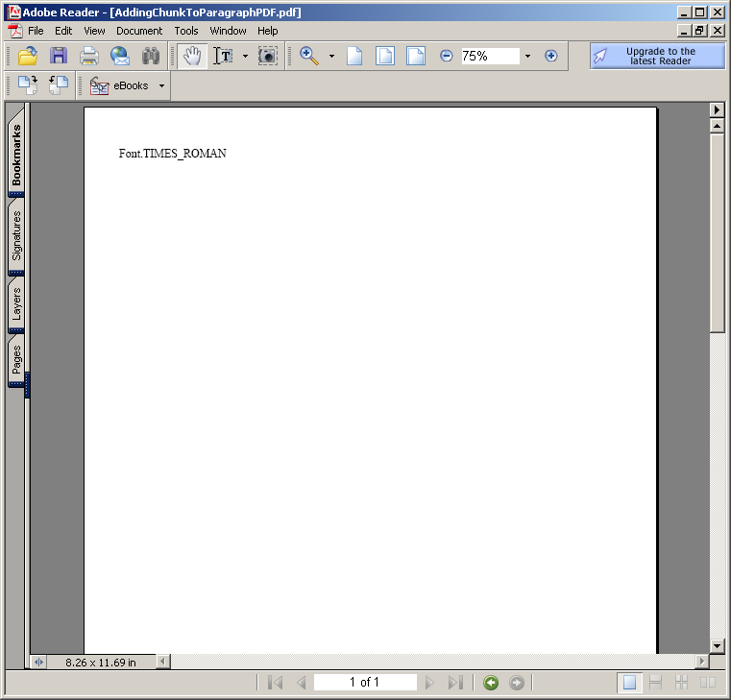731x700 pixels.
Task: Click the document pane options arrow button
Action: [x=717, y=110]
